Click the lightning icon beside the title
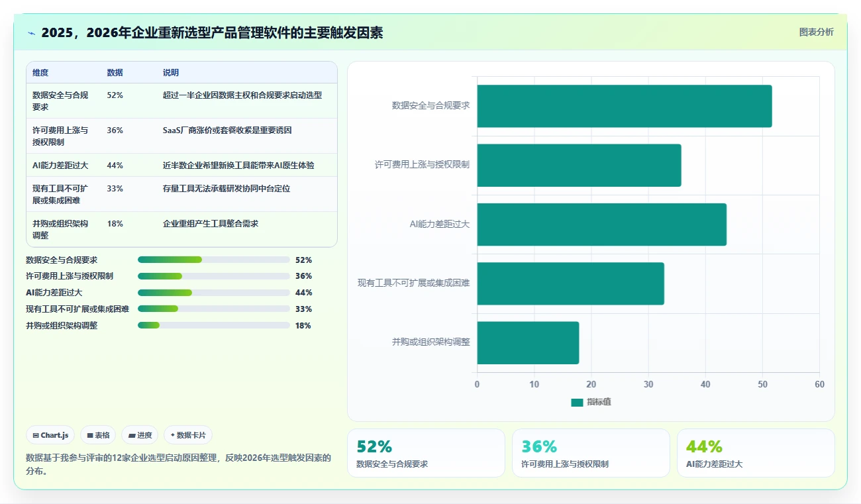The width and height of the screenshot is (861, 504). pos(31,33)
